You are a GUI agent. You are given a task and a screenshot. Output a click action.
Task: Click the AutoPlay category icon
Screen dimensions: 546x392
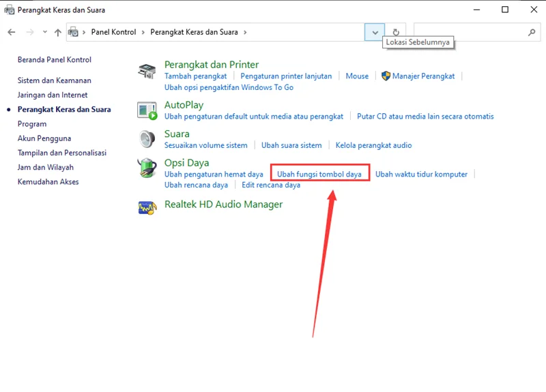pos(147,111)
